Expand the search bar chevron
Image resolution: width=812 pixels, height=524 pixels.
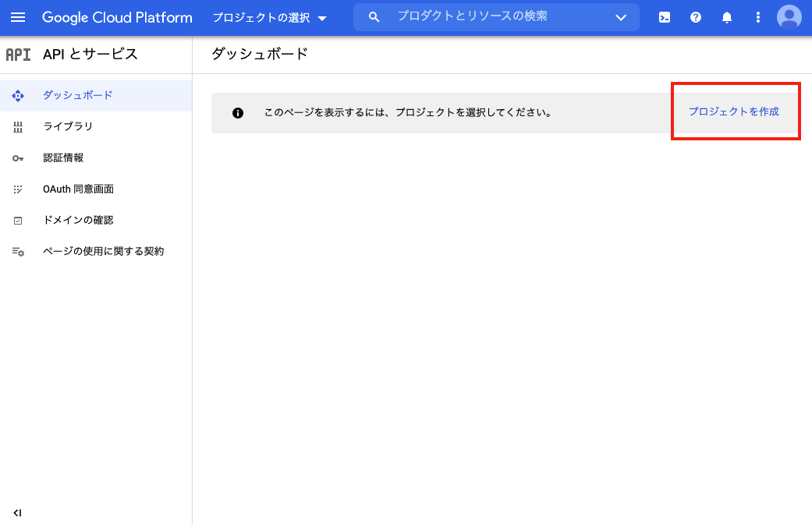coord(621,16)
